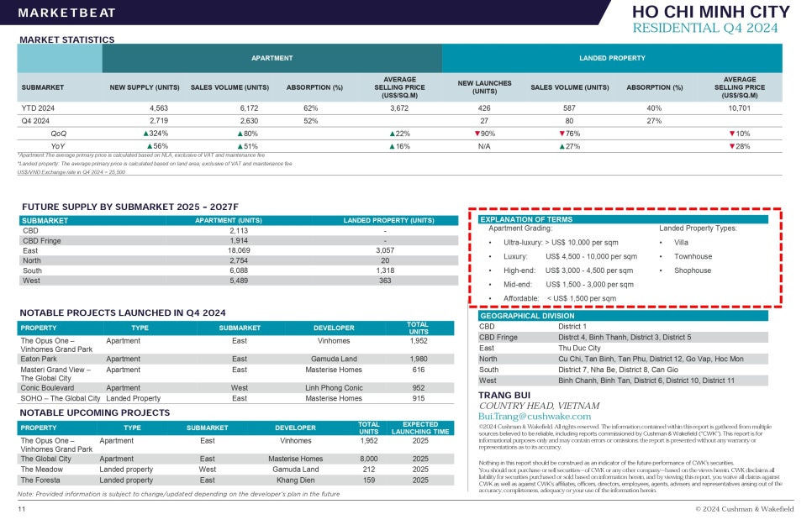Select 'FUTURE SUPPLY BY SUBMARKET 2025 – 2027F' heading
812x525 pixels.
[130, 207]
